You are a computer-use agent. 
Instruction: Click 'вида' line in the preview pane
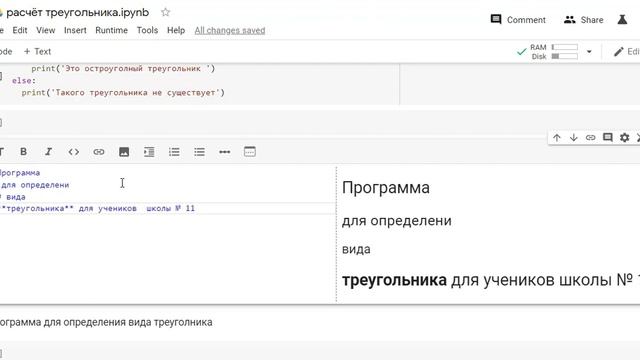(x=356, y=249)
